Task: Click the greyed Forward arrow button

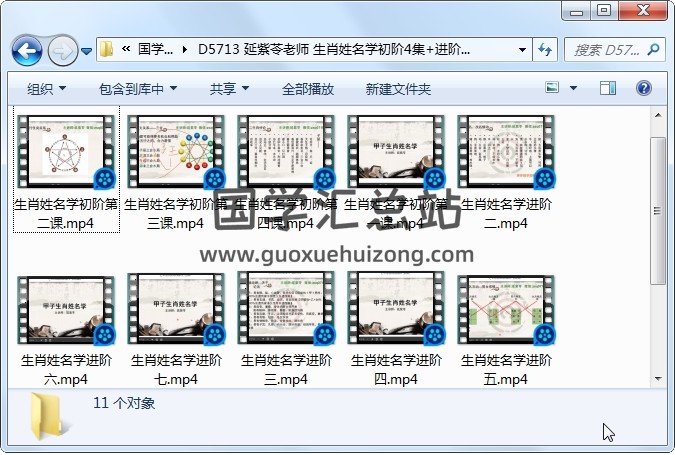Action: click(62, 51)
